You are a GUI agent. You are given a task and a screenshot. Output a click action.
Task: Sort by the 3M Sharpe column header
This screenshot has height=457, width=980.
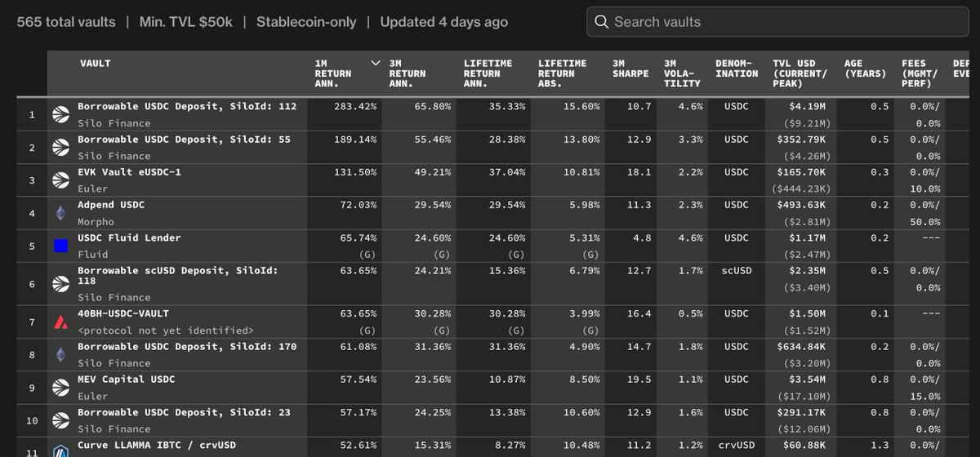click(x=630, y=68)
